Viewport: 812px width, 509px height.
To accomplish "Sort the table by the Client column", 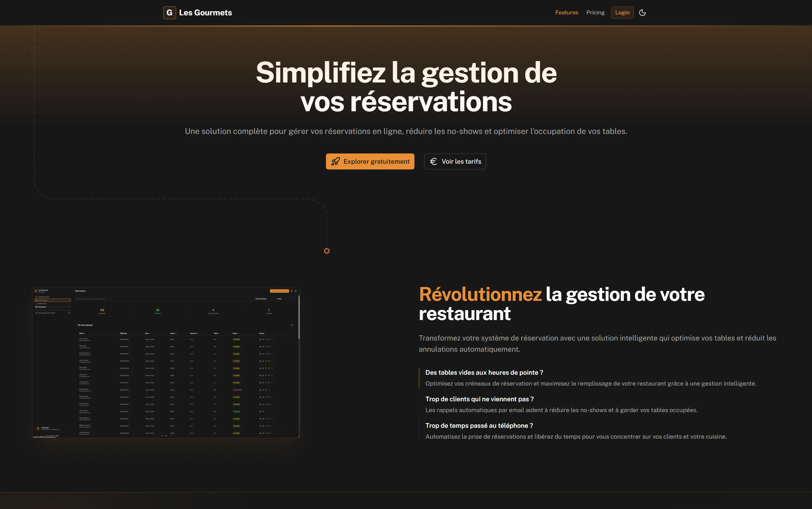I will pyautogui.click(x=82, y=333).
